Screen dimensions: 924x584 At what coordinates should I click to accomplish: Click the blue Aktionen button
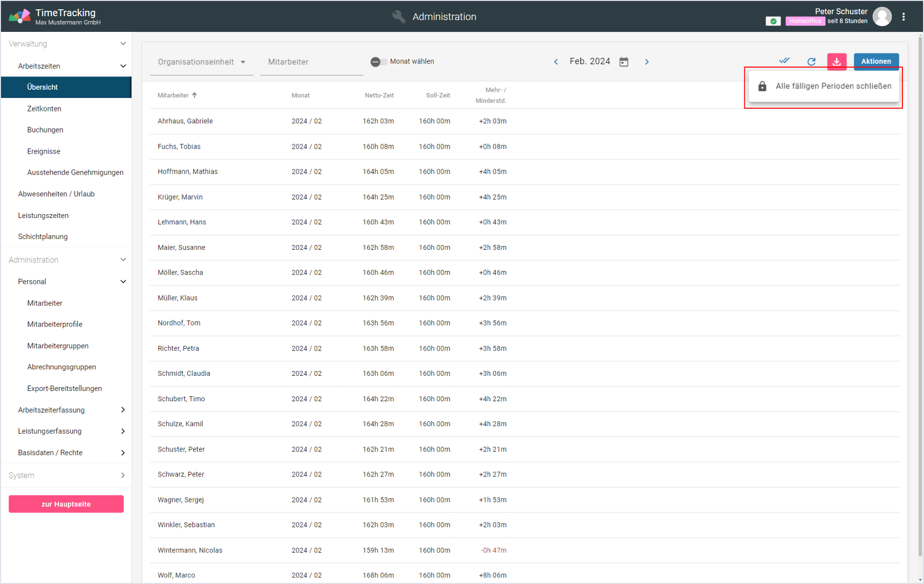click(876, 62)
